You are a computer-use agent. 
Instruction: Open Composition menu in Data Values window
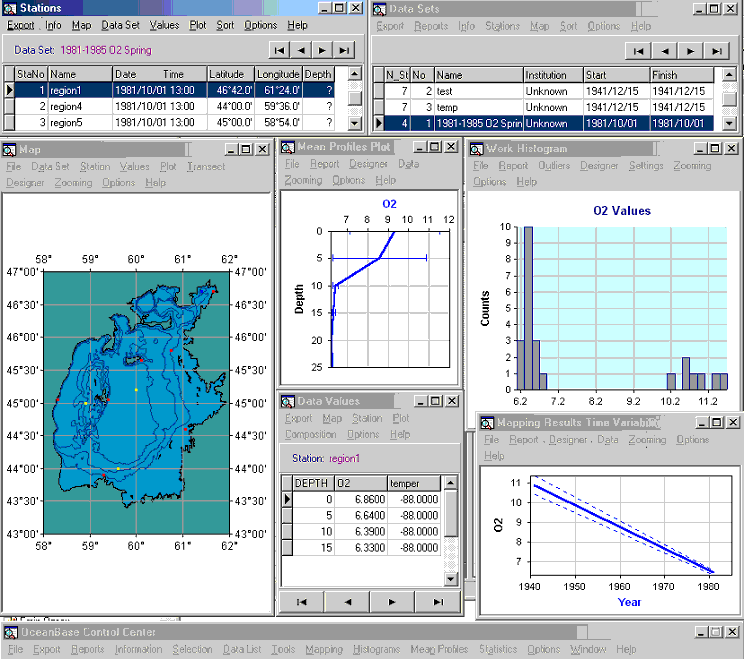coord(311,435)
